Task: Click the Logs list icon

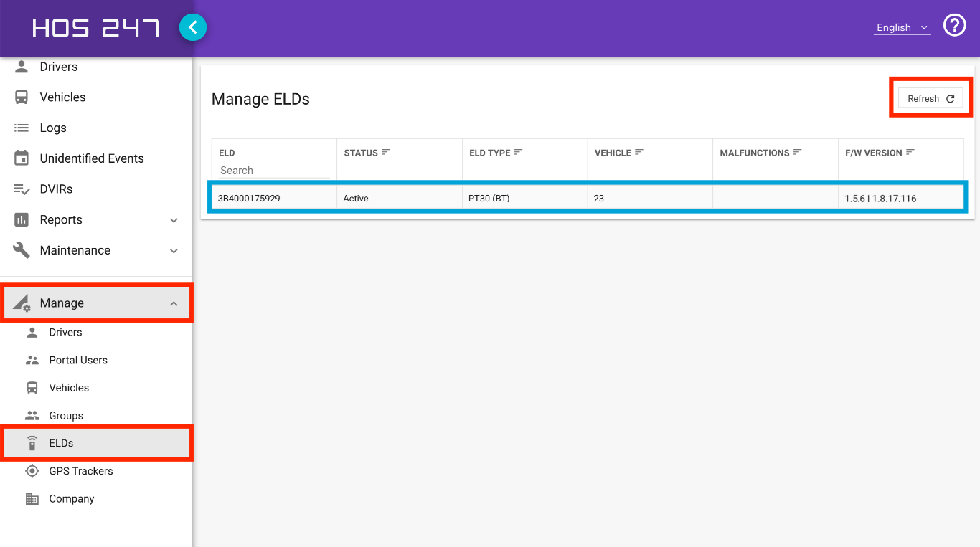Action: coord(22,128)
